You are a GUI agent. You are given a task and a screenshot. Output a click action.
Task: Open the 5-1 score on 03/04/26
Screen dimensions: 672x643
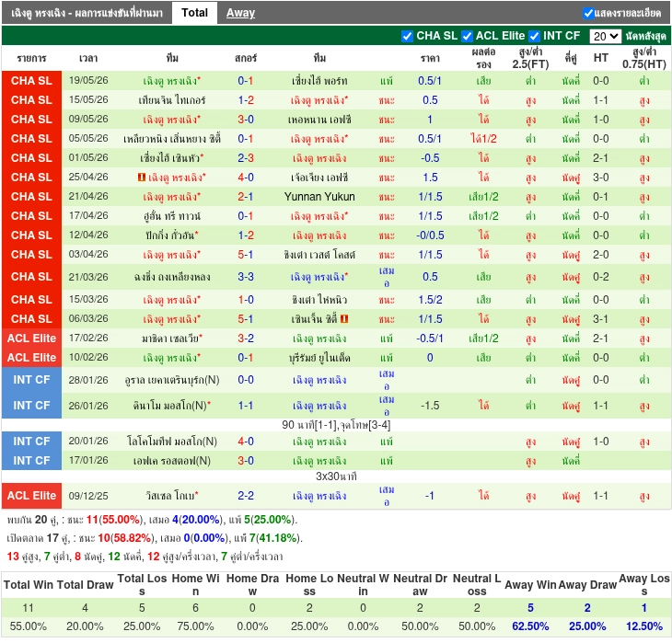246,255
